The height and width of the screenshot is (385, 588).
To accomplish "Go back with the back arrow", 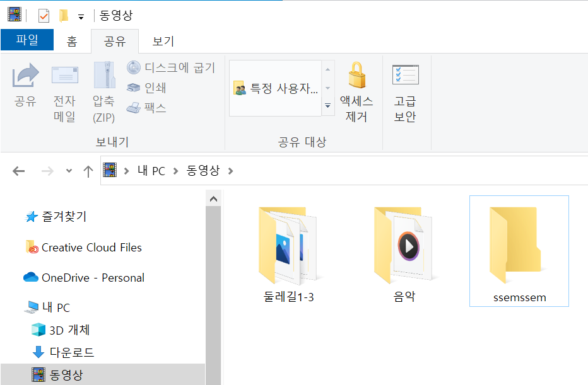I will click(x=18, y=171).
